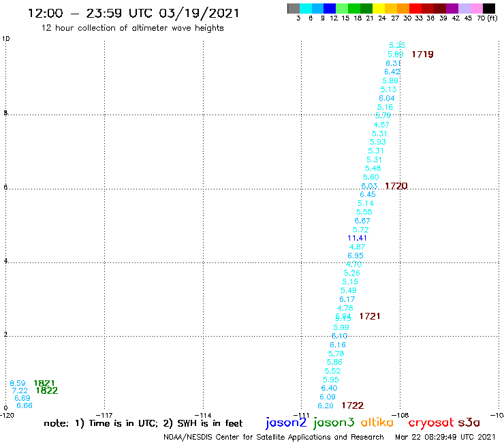Click the wave height value 6.17
504x443 pixels.
tap(347, 299)
